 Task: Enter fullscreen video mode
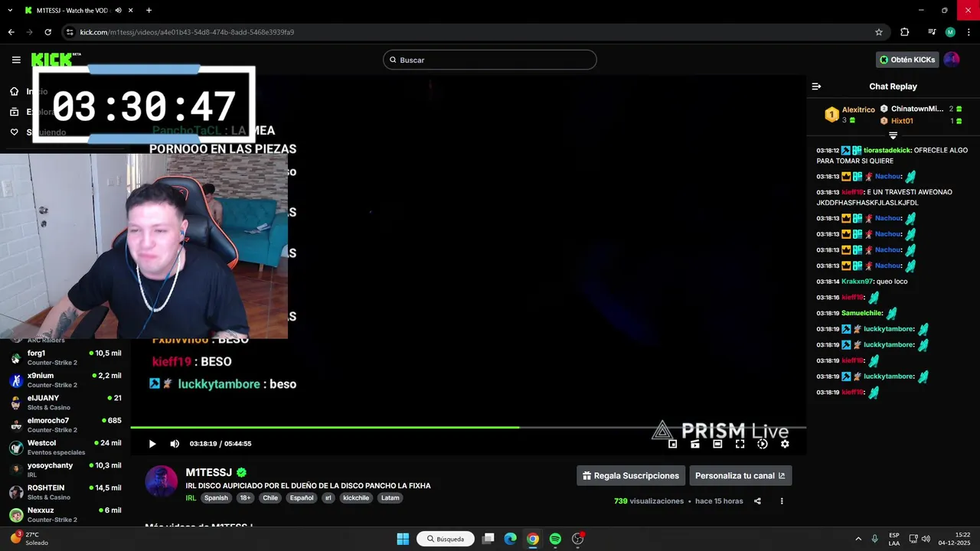click(740, 444)
